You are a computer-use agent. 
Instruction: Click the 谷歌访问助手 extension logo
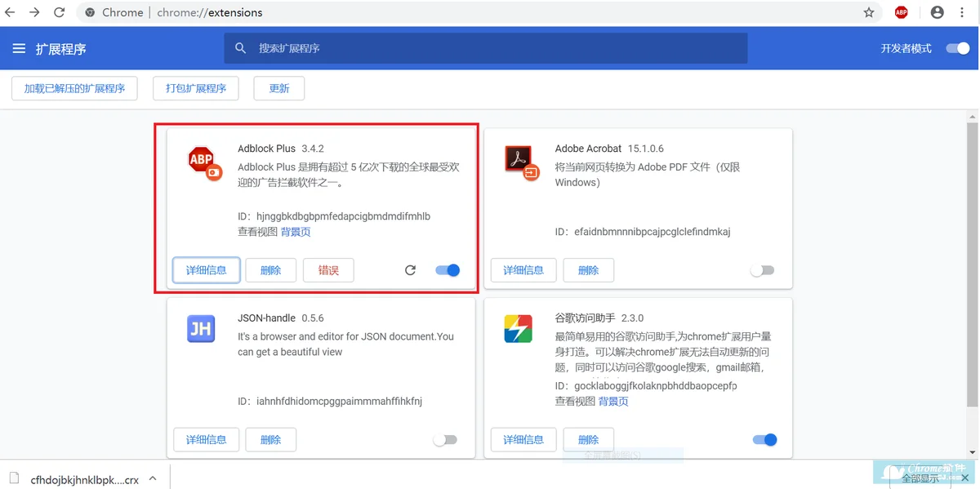(x=519, y=328)
